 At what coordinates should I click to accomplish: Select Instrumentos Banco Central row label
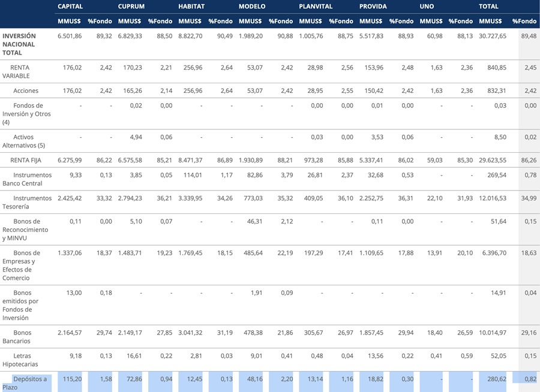click(x=27, y=179)
